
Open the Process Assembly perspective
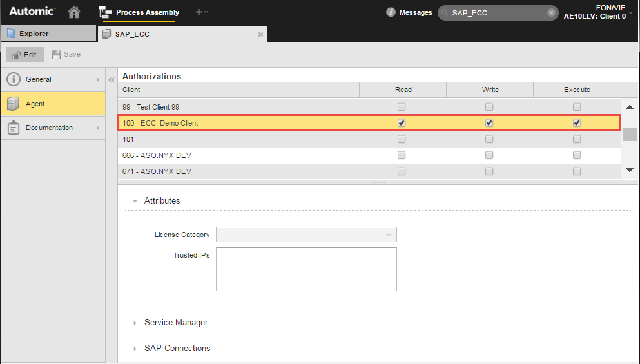[139, 12]
